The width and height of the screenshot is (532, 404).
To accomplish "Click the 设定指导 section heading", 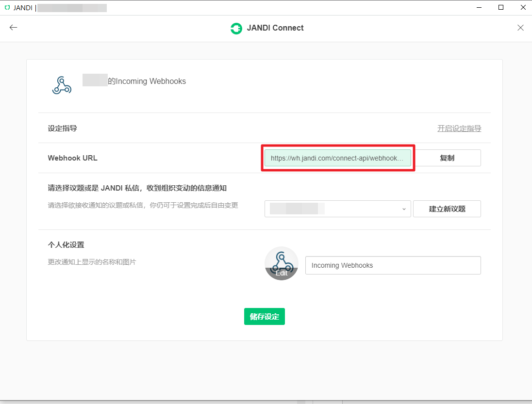I will (x=63, y=129).
